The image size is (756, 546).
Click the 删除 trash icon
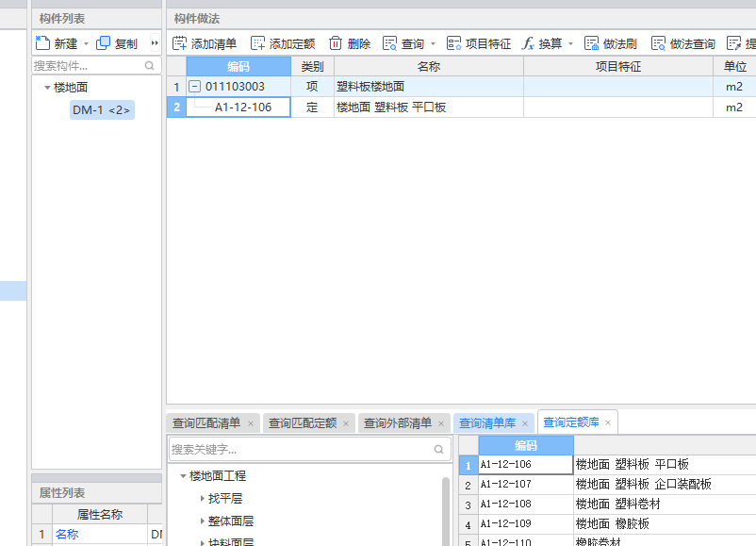(x=336, y=43)
